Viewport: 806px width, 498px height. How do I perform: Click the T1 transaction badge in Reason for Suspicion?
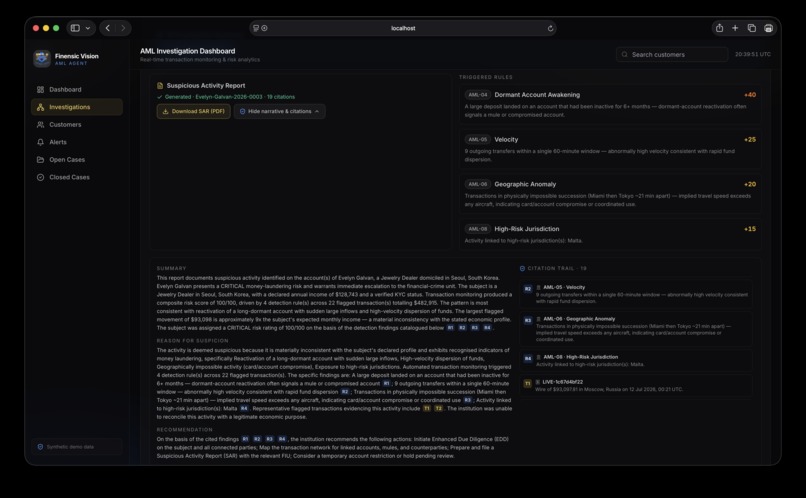(x=427, y=409)
